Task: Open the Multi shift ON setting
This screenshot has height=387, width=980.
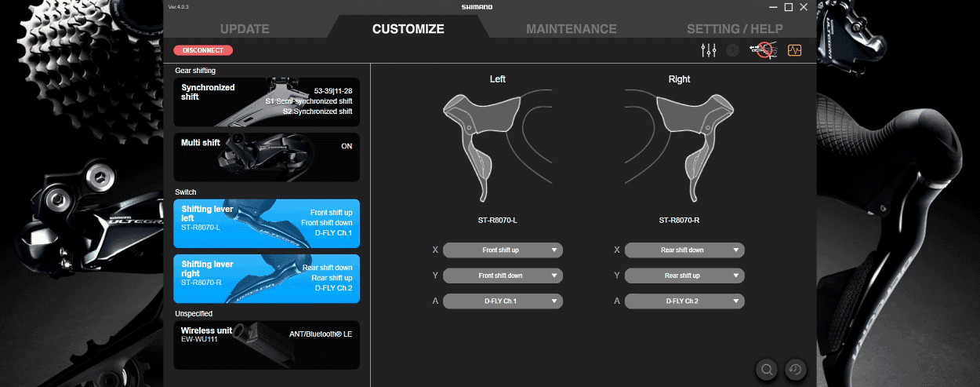Action: 267,156
